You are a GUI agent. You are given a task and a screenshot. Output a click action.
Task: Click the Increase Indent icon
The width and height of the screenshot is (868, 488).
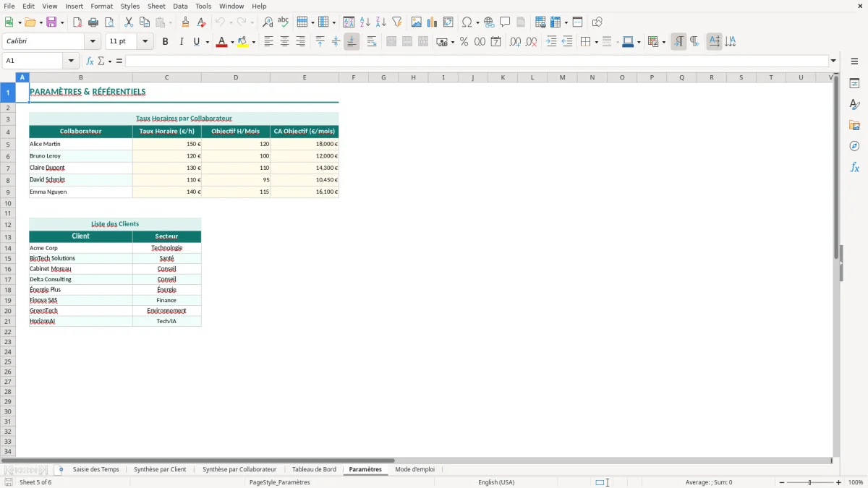click(551, 42)
